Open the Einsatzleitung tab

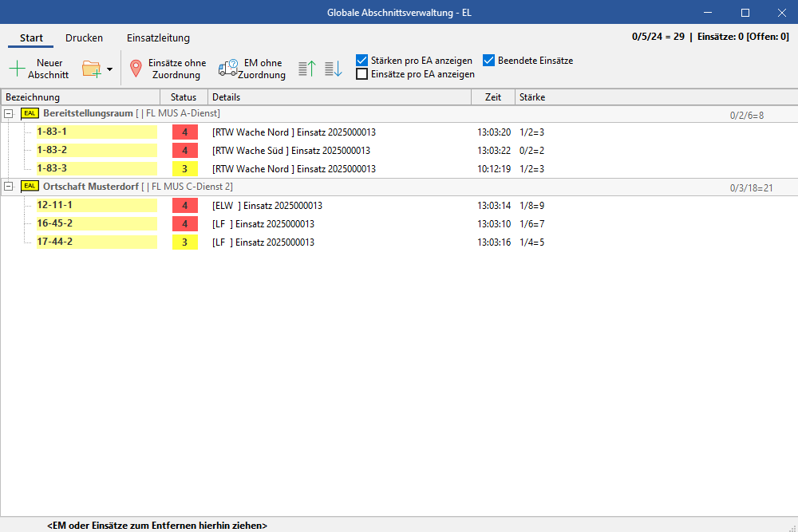[158, 37]
